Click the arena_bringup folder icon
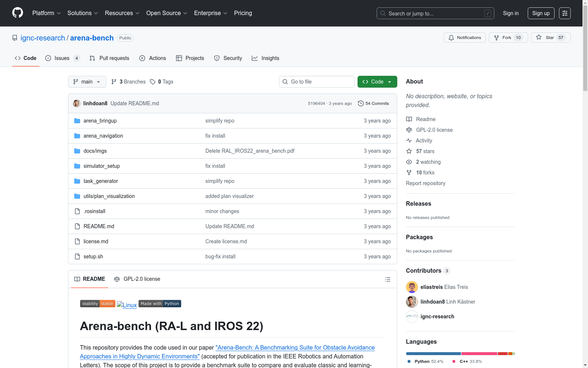Screen dimensions: 588x368 [x=77, y=121]
